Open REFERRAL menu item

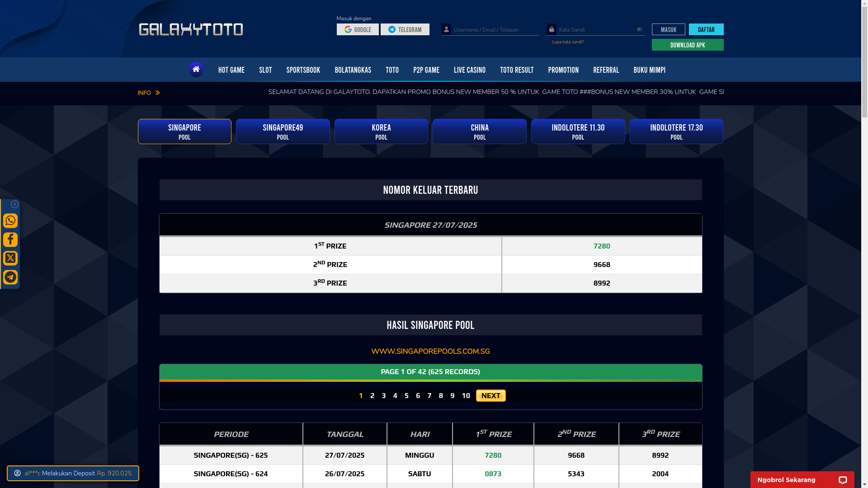click(606, 70)
